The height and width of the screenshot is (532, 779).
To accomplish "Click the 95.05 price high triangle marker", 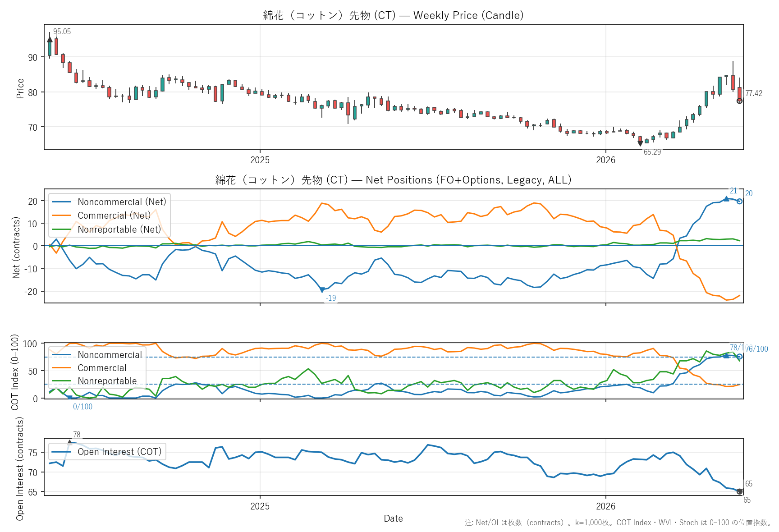I will point(50,40).
